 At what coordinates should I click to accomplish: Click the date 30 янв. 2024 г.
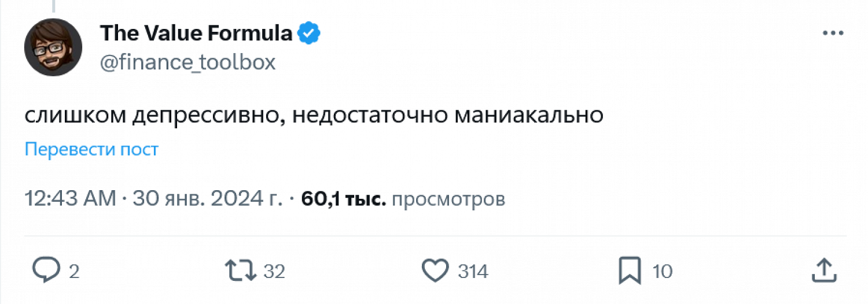click(x=207, y=199)
